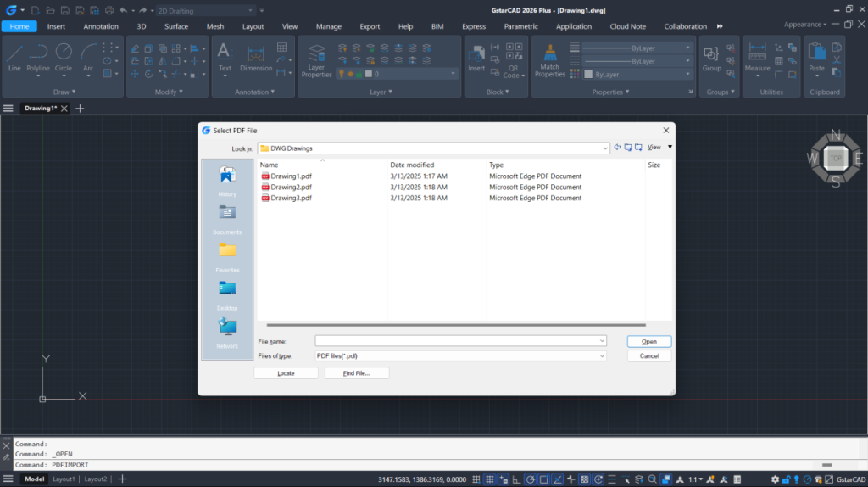Toggle ortho mode in status bar
868x487 pixels.
515,479
